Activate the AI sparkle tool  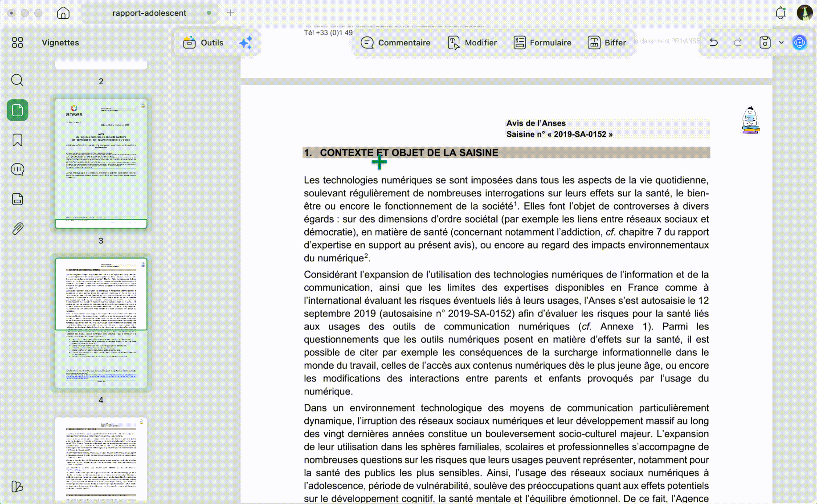point(245,43)
